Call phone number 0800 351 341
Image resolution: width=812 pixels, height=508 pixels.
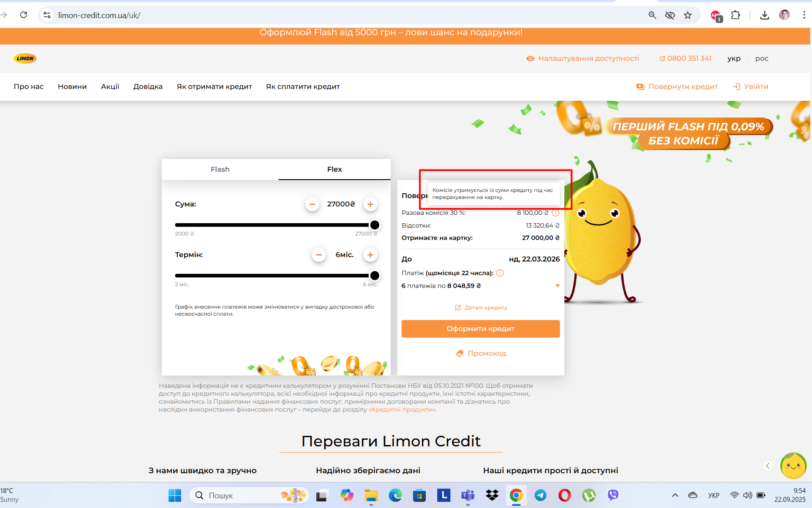pos(685,59)
